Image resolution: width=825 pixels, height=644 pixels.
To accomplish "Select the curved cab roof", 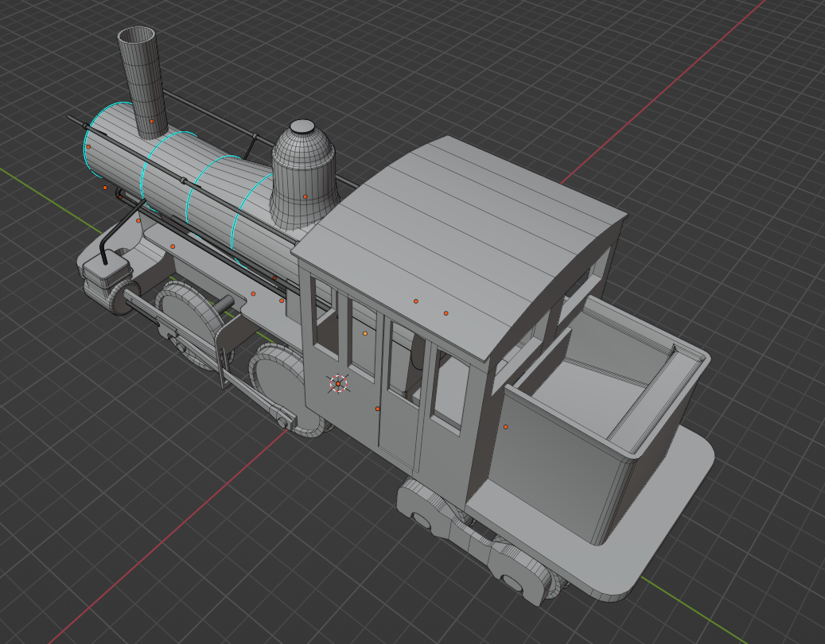I will coord(459,247).
